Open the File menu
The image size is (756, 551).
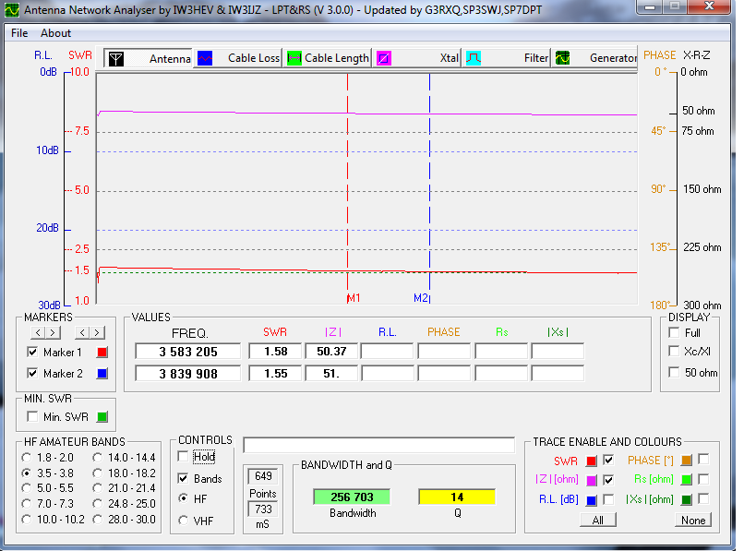(x=19, y=33)
